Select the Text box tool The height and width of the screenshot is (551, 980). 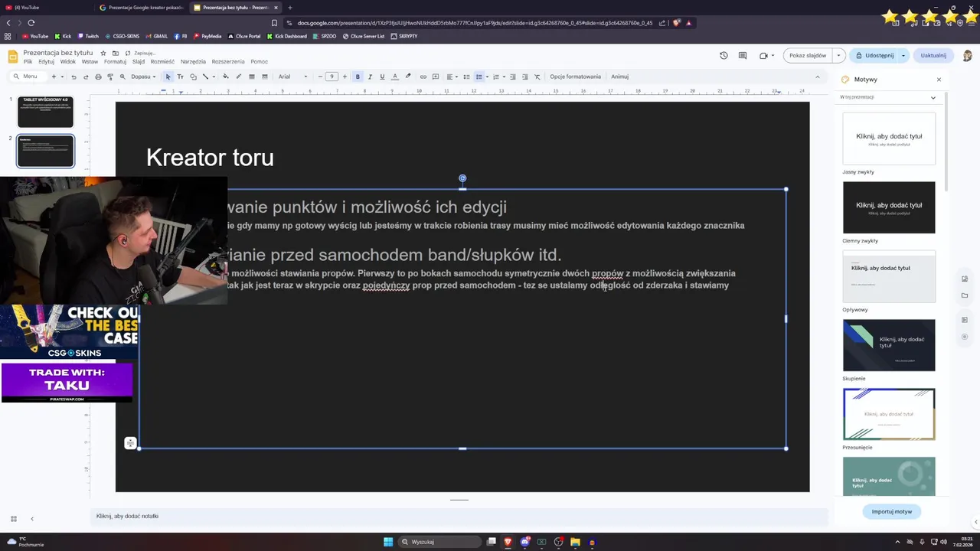coord(180,77)
